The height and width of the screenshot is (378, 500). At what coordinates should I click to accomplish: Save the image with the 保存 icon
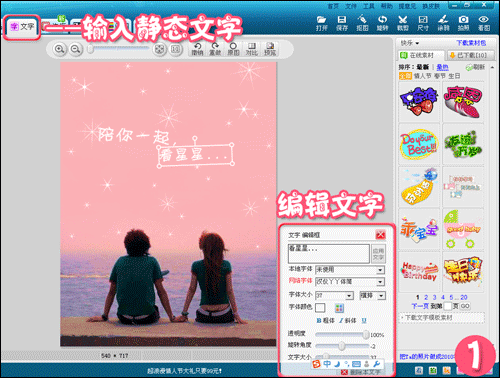click(342, 23)
